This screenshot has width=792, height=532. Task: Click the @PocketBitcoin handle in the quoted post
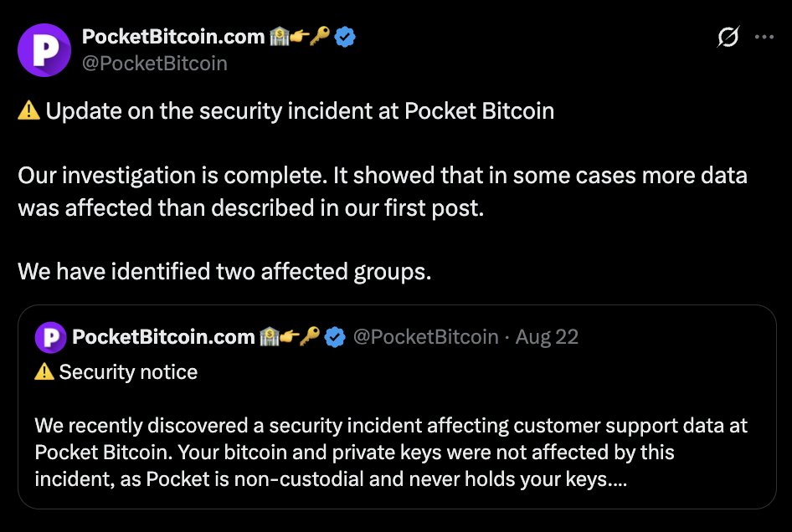click(426, 336)
